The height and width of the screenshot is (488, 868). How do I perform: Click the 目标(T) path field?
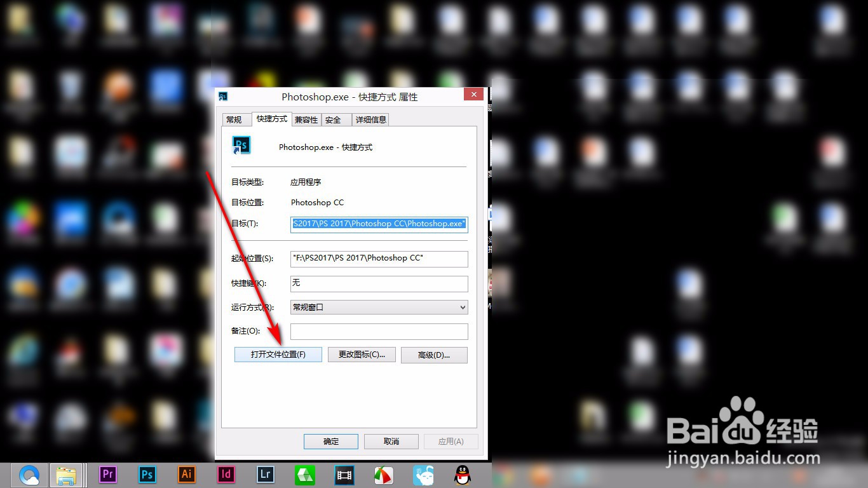[379, 224]
